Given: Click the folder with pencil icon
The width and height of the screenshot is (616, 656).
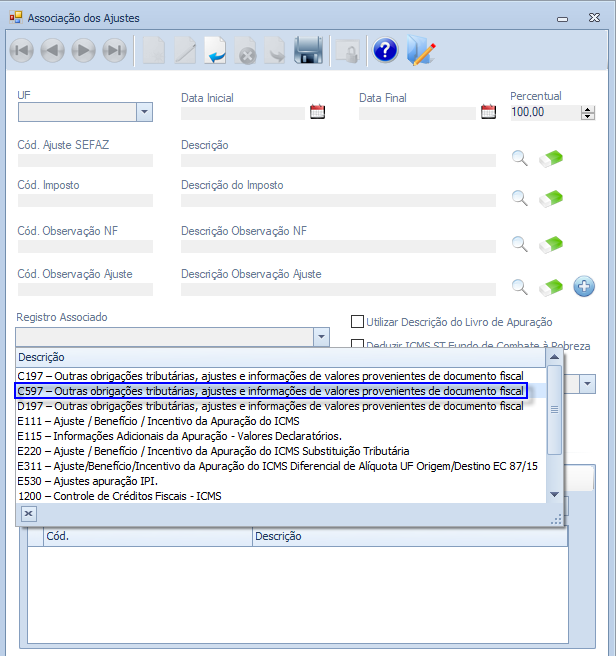Looking at the screenshot, I should point(421,51).
